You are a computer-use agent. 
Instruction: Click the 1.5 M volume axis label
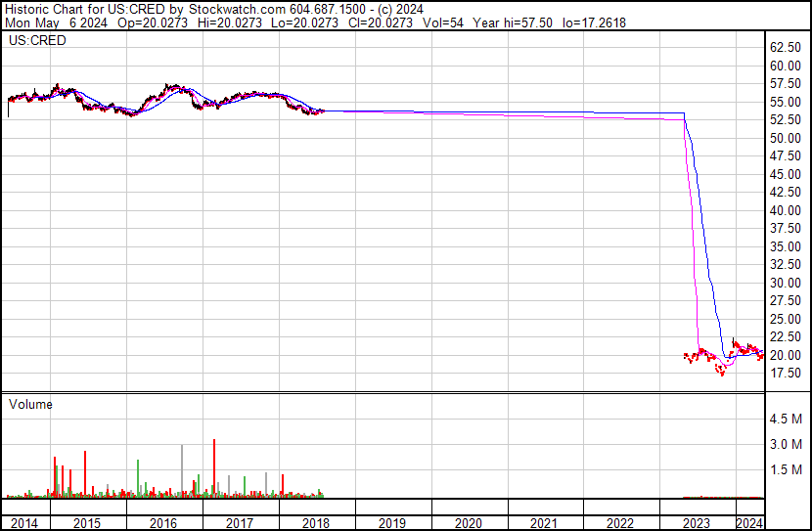point(785,470)
